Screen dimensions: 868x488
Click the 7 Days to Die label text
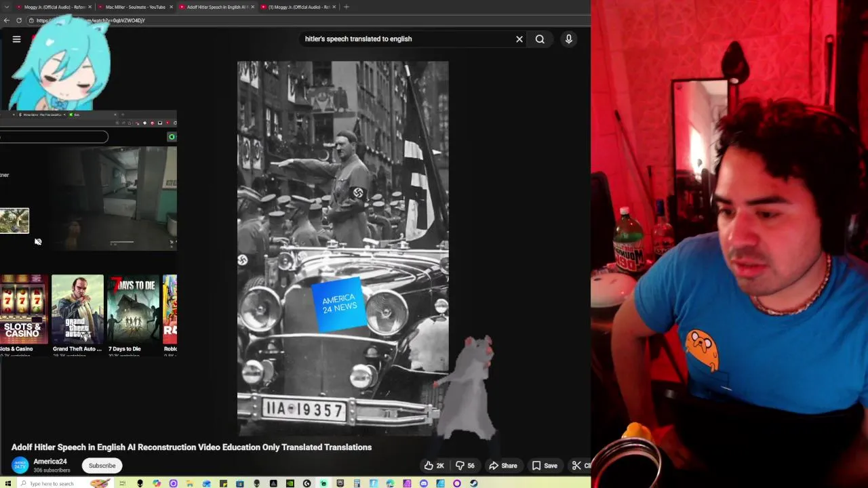click(x=124, y=349)
